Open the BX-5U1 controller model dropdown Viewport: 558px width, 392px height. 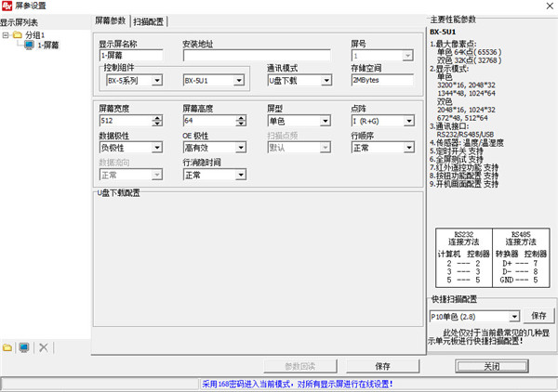[x=239, y=80]
